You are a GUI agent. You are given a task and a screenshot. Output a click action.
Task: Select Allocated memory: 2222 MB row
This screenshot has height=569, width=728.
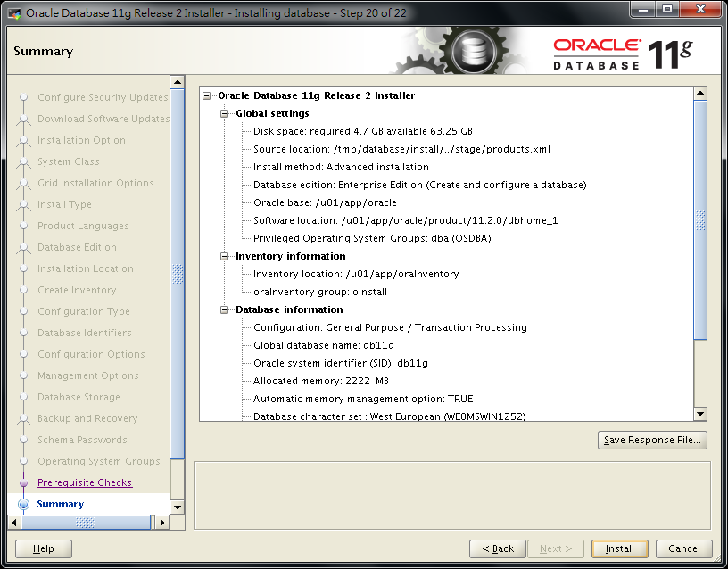(321, 381)
